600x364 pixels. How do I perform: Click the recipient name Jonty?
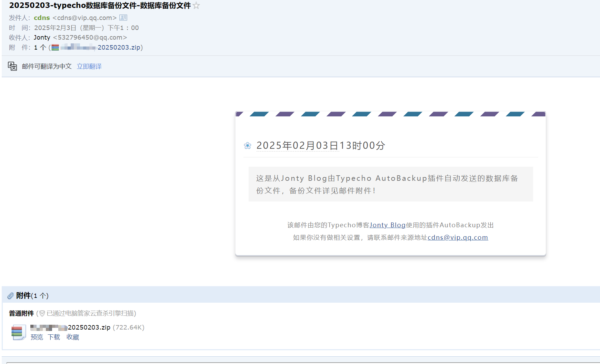point(42,38)
